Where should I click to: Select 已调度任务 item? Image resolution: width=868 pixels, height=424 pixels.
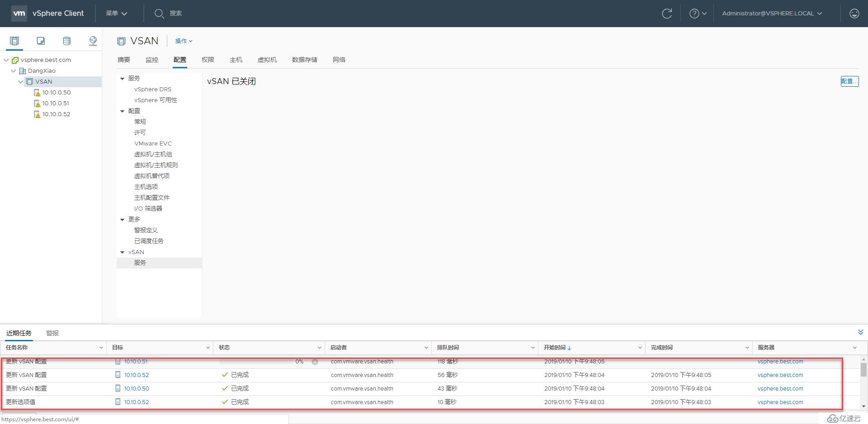pos(149,241)
